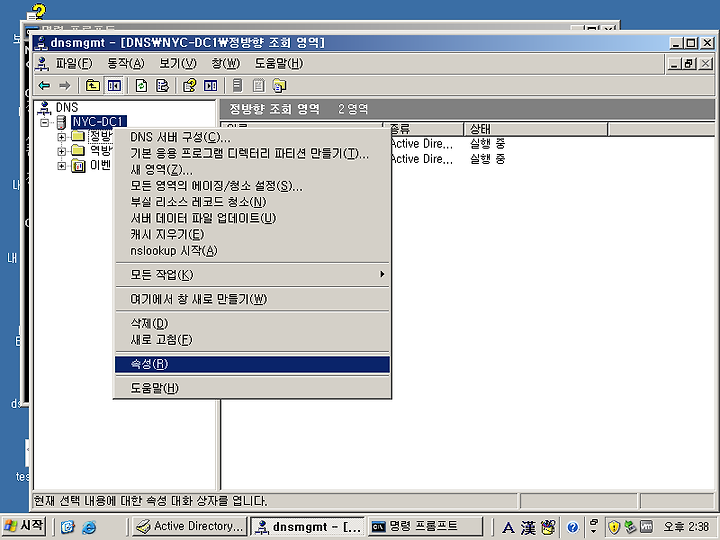Toggle the Show/Hide console tree icon
This screenshot has width=720, height=540.
pos(114,85)
